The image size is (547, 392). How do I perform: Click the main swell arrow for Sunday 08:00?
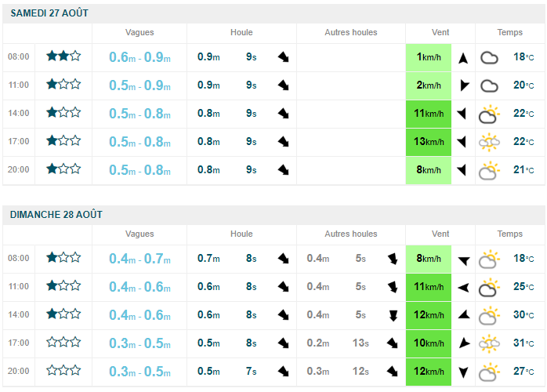pos(283,259)
